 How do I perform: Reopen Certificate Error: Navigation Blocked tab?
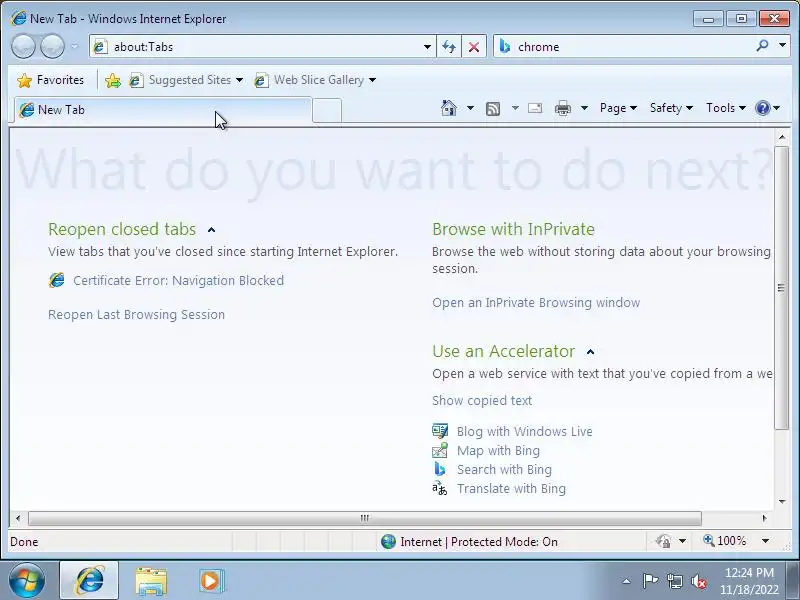pyautogui.click(x=179, y=281)
